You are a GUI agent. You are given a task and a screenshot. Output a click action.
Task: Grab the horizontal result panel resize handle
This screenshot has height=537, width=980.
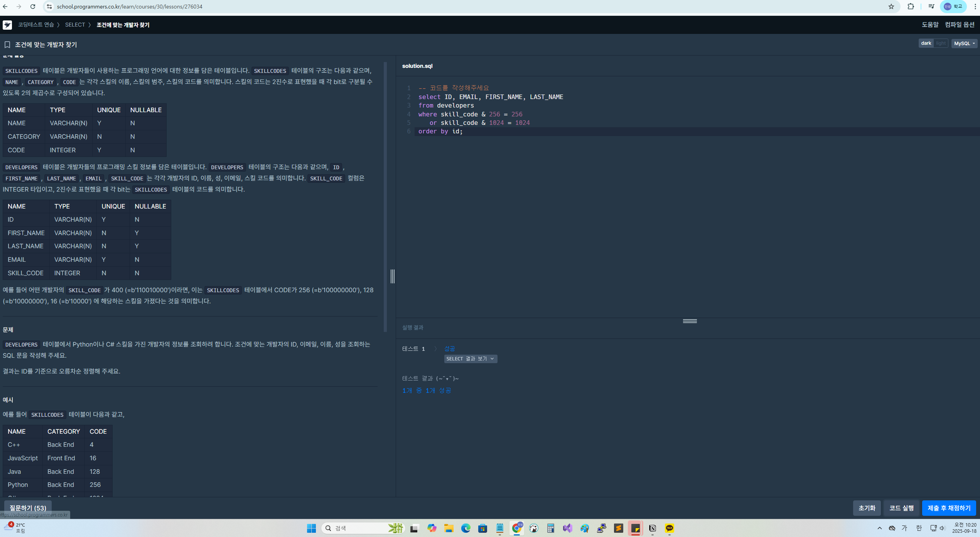click(690, 321)
